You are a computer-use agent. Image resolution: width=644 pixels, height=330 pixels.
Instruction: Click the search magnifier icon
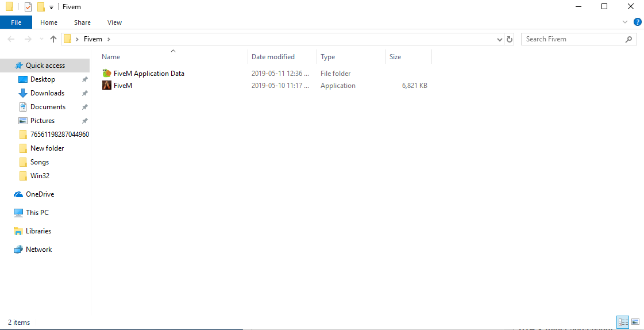pyautogui.click(x=629, y=39)
